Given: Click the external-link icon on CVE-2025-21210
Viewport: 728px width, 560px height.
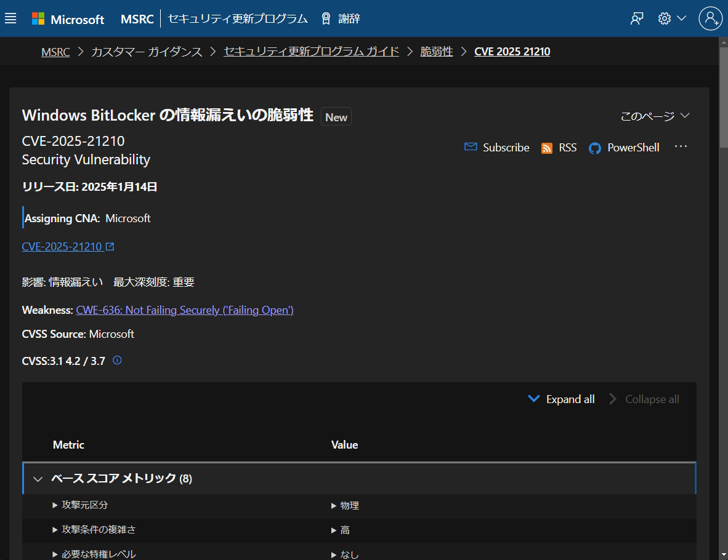Looking at the screenshot, I should click(111, 246).
